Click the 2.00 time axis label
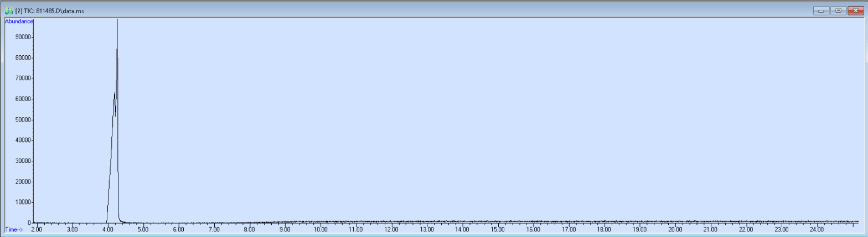Screen dimensions: 868x237 [x=37, y=229]
